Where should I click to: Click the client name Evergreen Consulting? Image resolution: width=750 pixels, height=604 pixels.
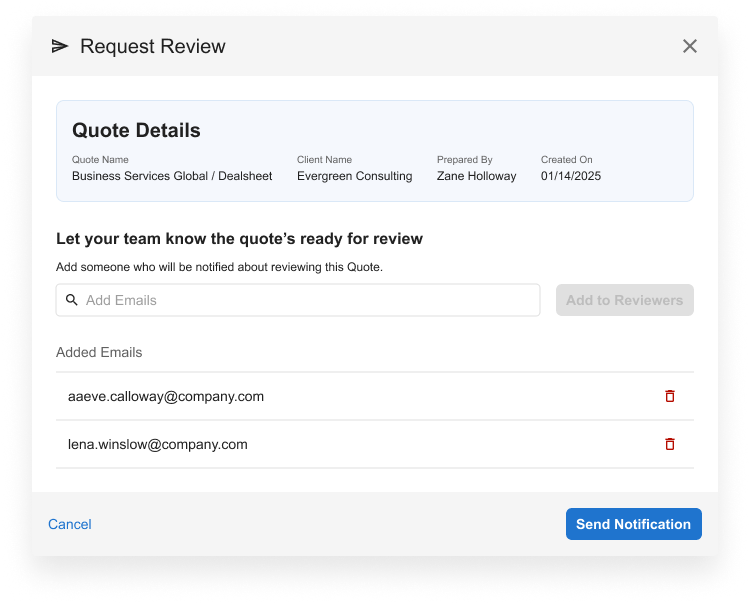[354, 176]
